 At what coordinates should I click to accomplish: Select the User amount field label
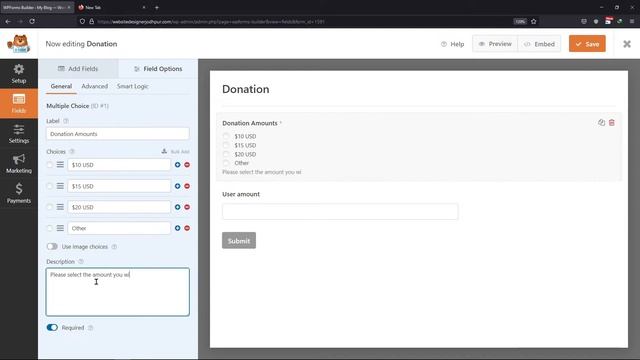click(x=241, y=194)
